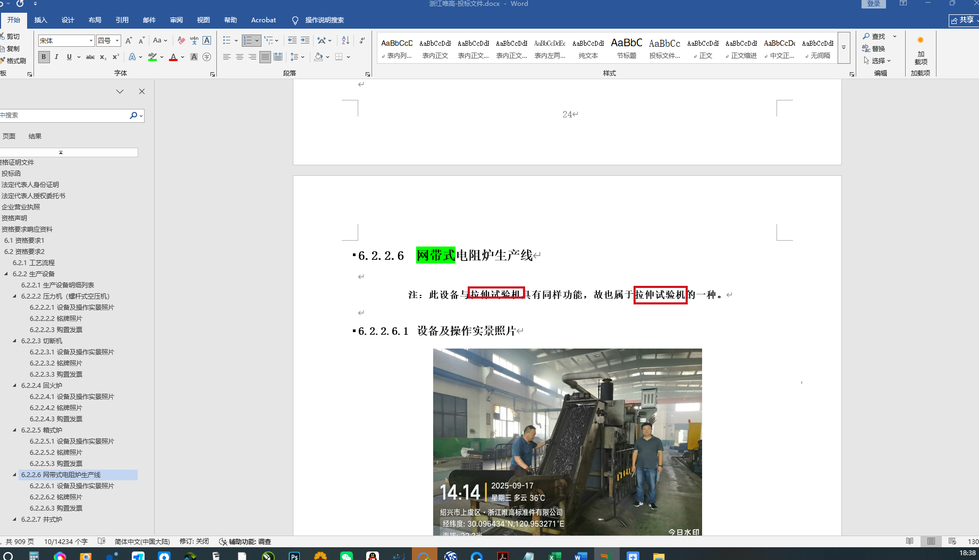Image resolution: width=979 pixels, height=560 pixels.
Task: Apply the 节标题 style
Action: point(627,48)
